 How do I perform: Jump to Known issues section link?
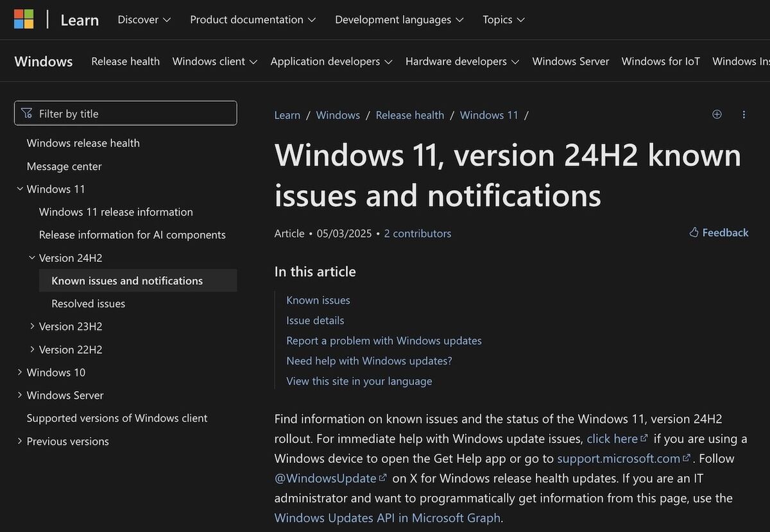(x=318, y=300)
